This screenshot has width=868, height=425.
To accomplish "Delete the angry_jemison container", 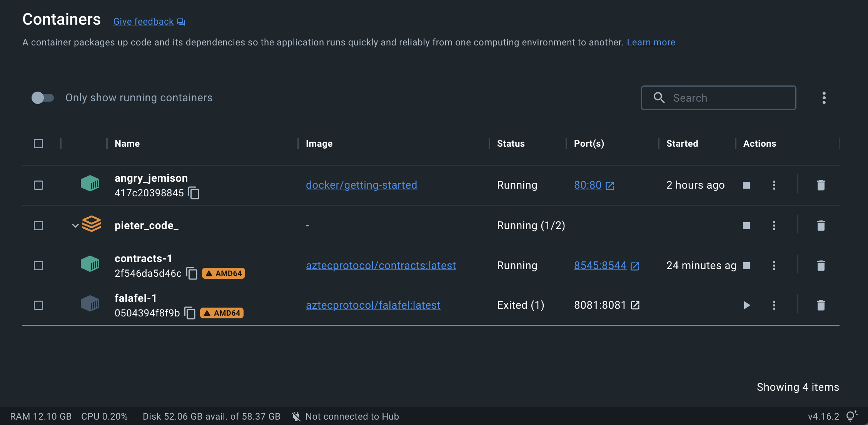I will 821,185.
